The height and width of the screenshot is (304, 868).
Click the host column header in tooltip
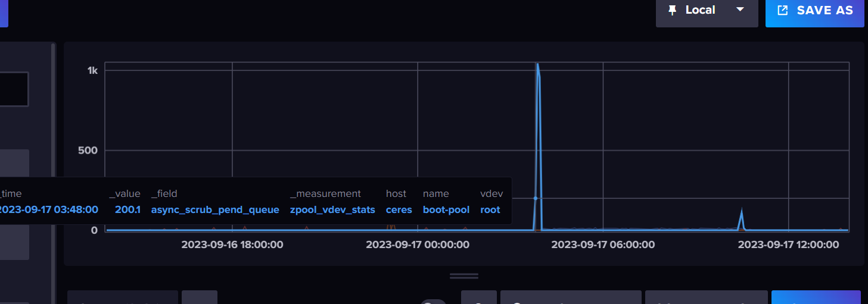click(396, 193)
